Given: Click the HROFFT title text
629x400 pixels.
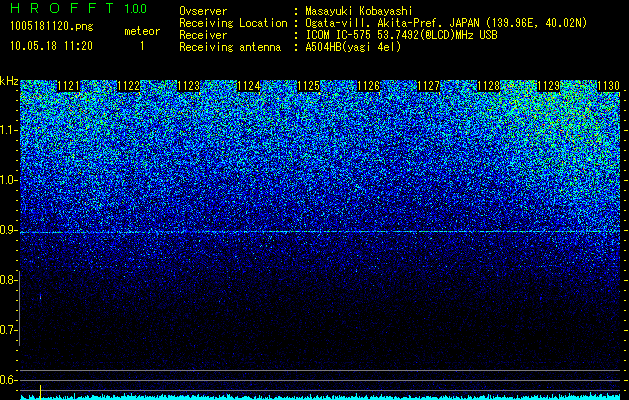Looking at the screenshot, I should point(62,8).
